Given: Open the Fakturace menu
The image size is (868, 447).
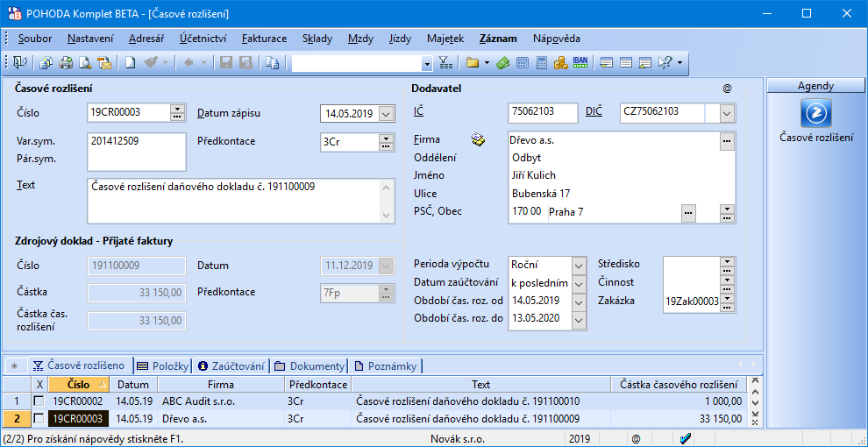Looking at the screenshot, I should click(264, 39).
